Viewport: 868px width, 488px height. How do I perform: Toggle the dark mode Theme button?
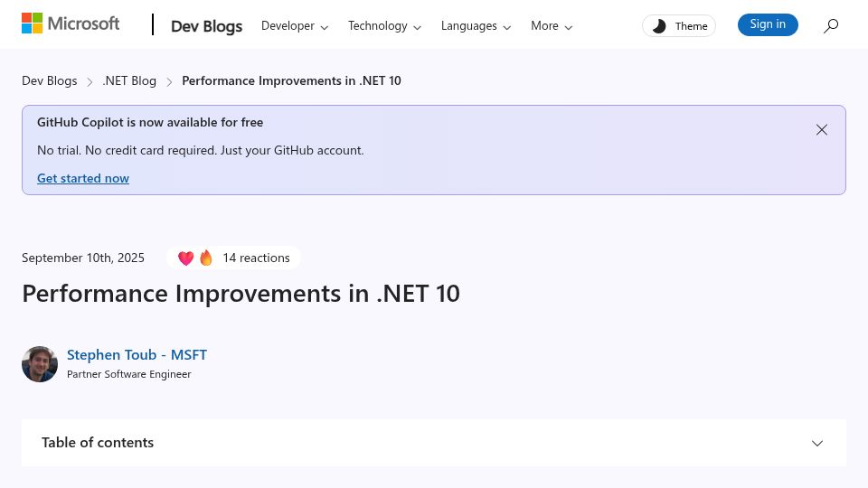tap(679, 26)
